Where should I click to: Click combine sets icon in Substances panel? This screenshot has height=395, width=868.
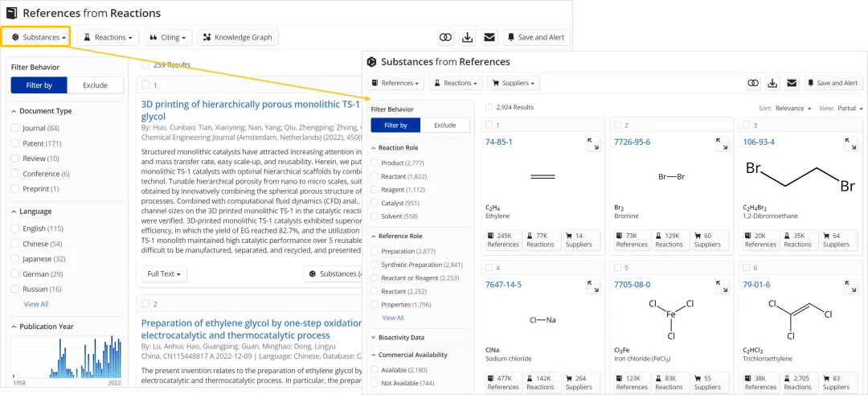[753, 83]
